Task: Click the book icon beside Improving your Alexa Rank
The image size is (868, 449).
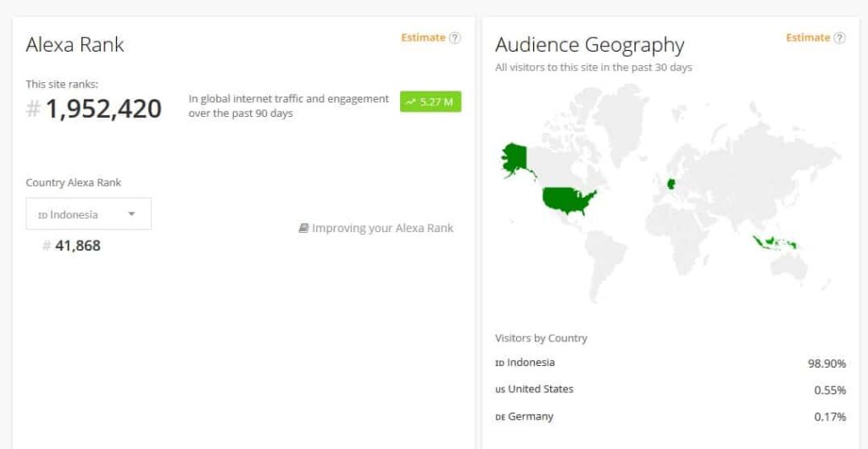Action: [x=303, y=228]
